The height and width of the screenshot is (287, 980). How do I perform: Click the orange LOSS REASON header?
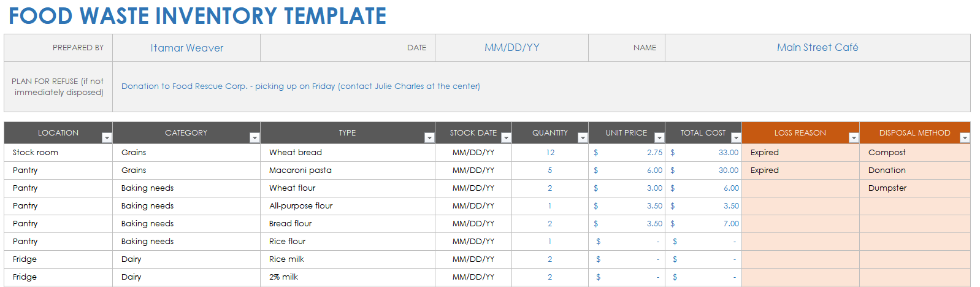point(797,133)
